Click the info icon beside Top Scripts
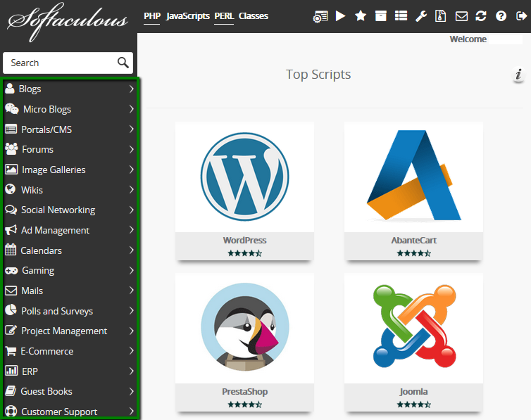The width and height of the screenshot is (531, 420). click(518, 75)
